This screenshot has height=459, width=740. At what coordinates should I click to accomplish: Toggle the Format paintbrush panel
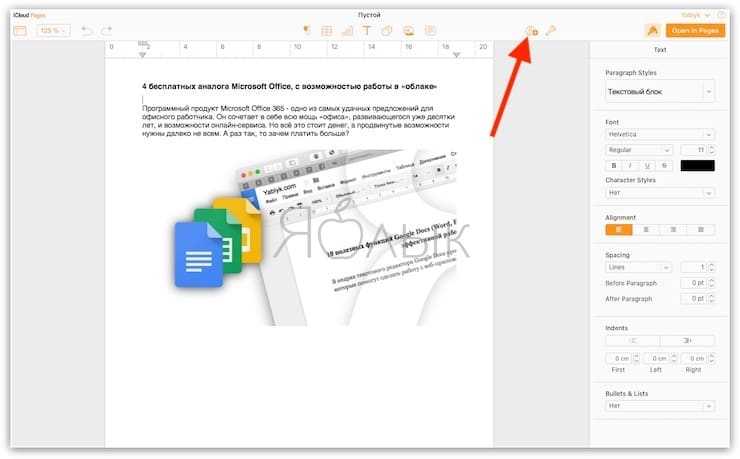pyautogui.click(x=653, y=31)
